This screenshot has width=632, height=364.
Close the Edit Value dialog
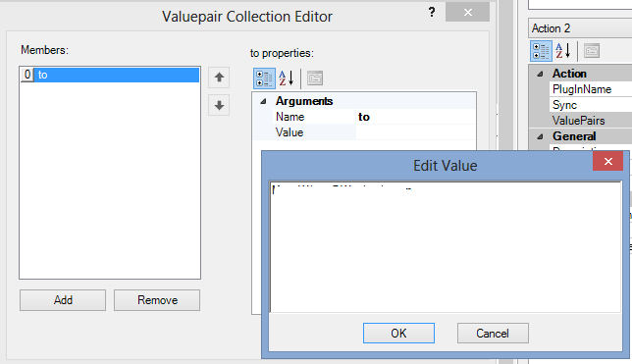point(607,161)
